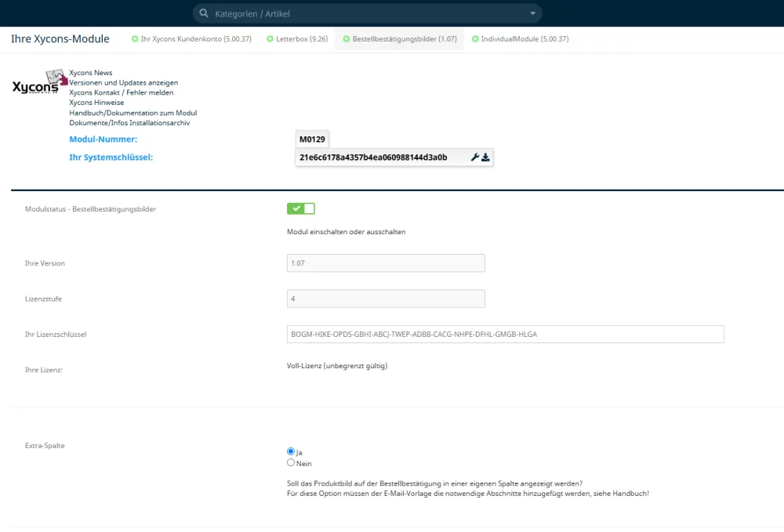Focus the Kategorien / Artikel search field

(x=368, y=13)
